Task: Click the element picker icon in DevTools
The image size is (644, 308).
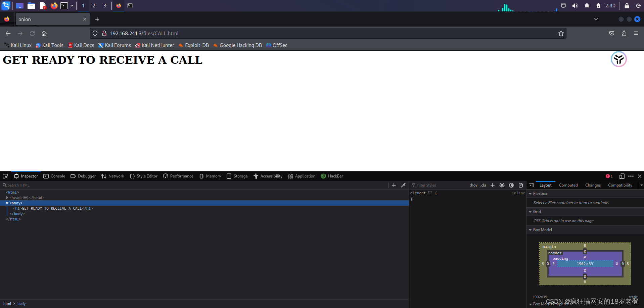Action: [5, 176]
